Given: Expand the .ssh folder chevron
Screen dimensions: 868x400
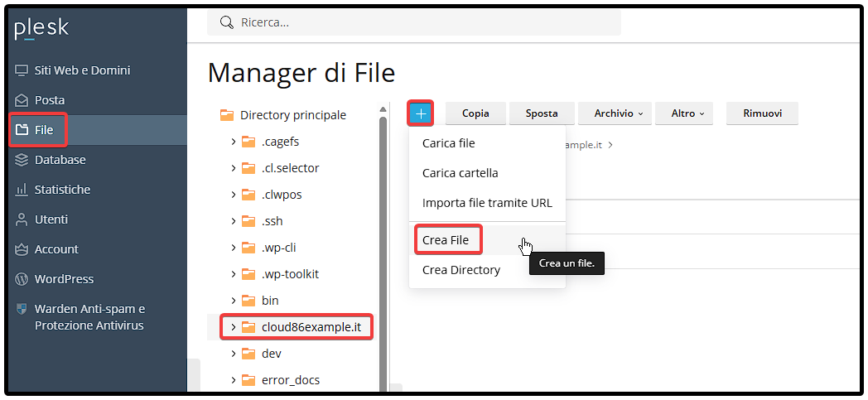Looking at the screenshot, I should point(234,221).
